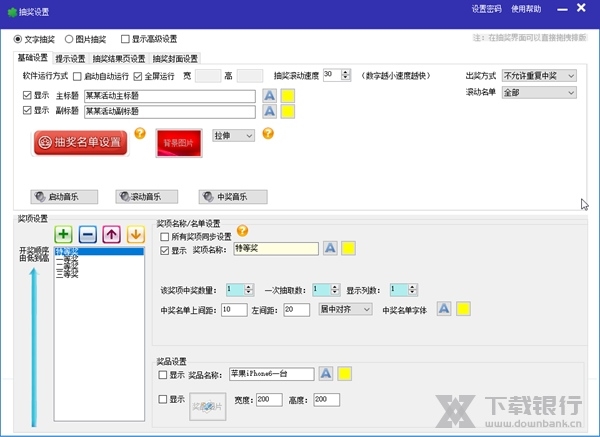Screen dimensions: 600x437
Task: Open 设置密码 in title bar
Action: pyautogui.click(x=486, y=9)
